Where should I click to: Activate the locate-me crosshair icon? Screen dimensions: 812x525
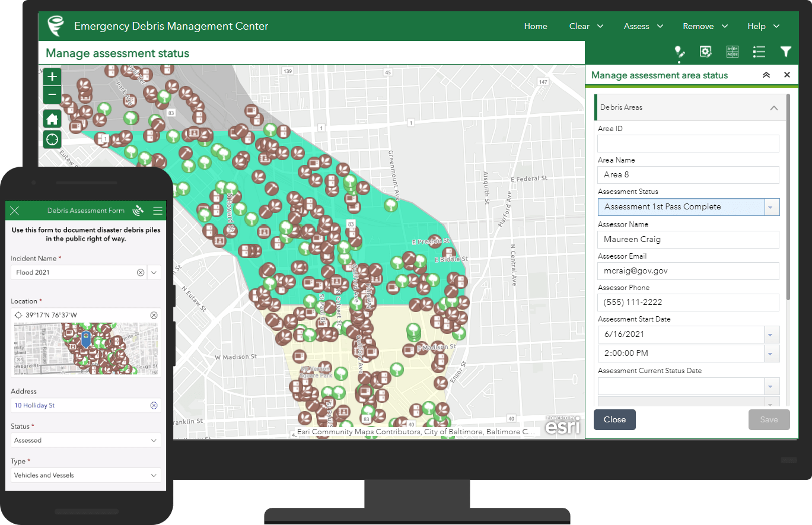point(52,139)
